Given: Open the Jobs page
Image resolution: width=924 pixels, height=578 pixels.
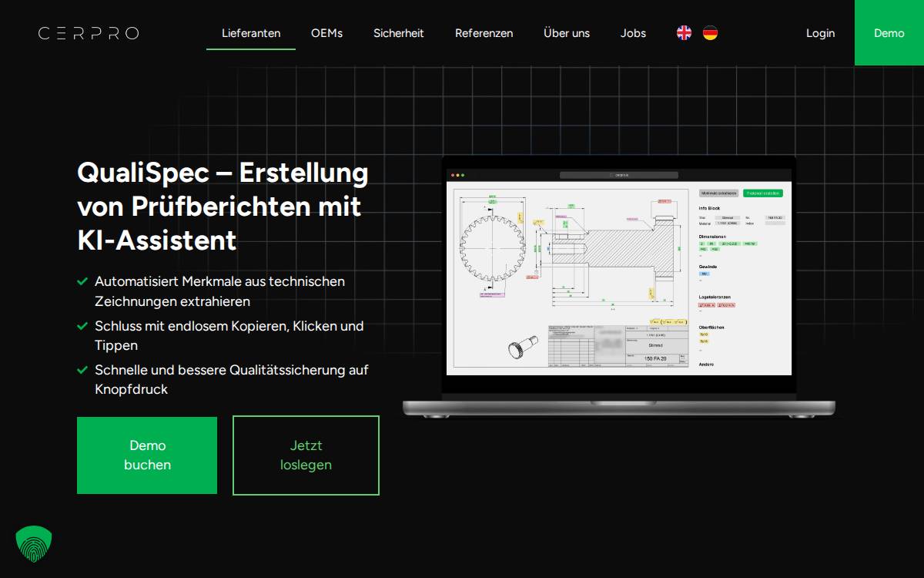Looking at the screenshot, I should [633, 33].
